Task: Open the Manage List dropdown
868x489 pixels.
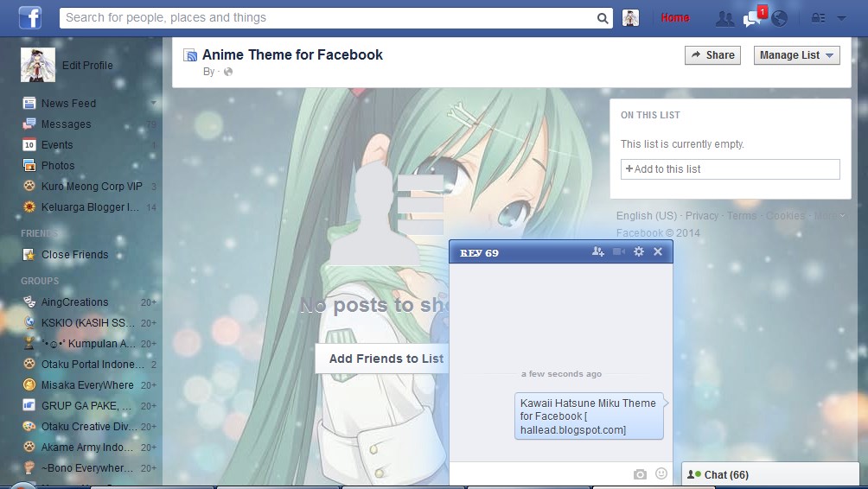Action: 796,54
